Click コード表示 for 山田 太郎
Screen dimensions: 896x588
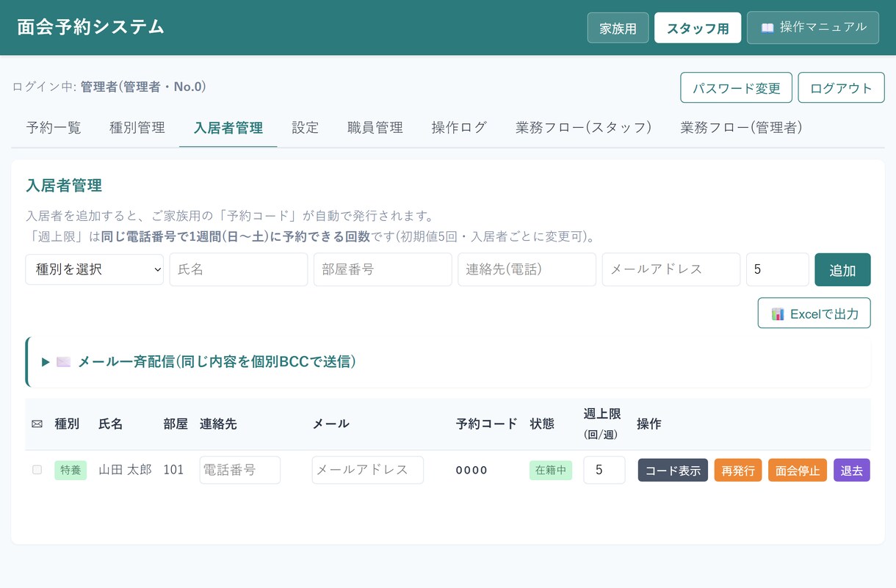[x=673, y=471]
